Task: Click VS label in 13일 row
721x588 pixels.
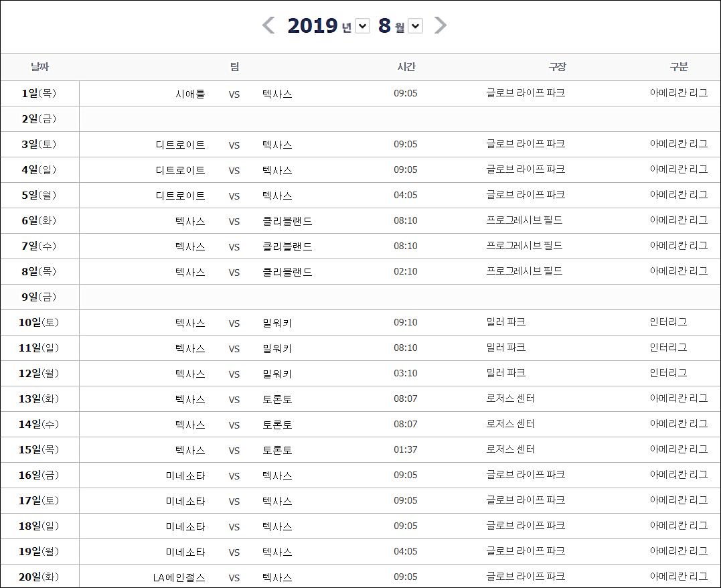Action: click(234, 400)
